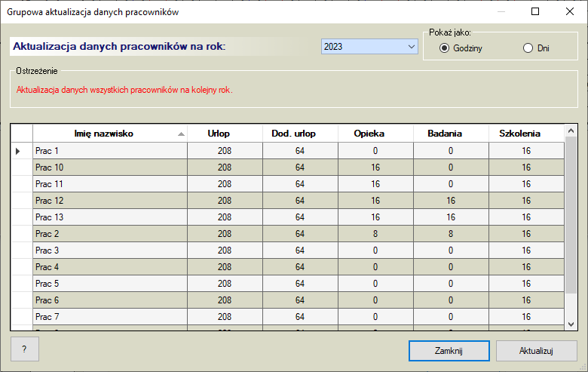Select the Prac 12 name cell
This screenshot has width=588, height=372.
coord(110,201)
